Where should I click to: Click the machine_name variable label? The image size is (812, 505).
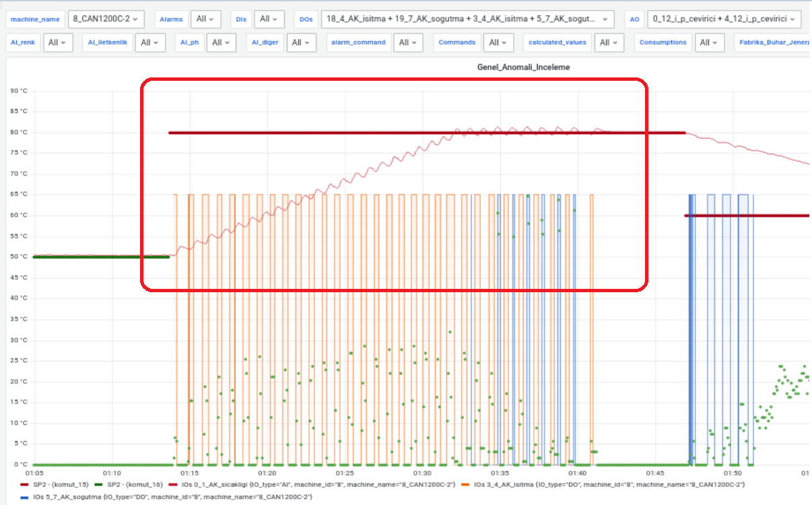point(36,20)
